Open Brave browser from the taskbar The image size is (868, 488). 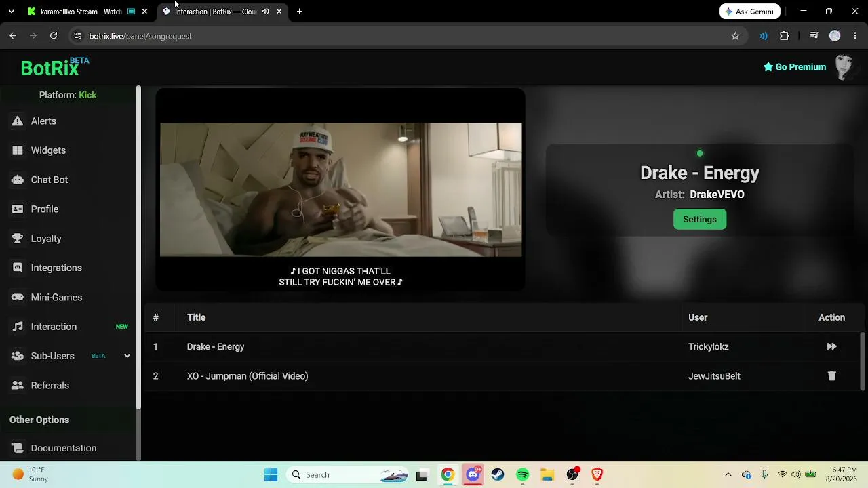(597, 474)
